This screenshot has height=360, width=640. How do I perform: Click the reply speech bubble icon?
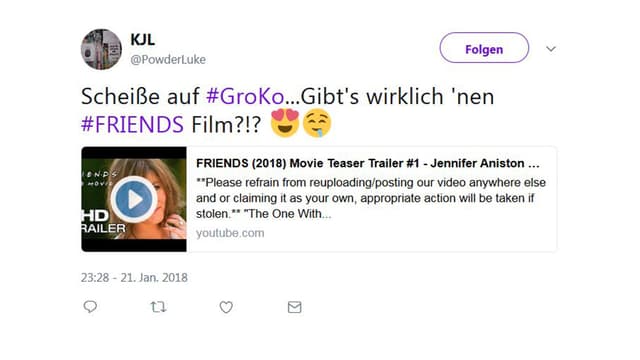(90, 307)
